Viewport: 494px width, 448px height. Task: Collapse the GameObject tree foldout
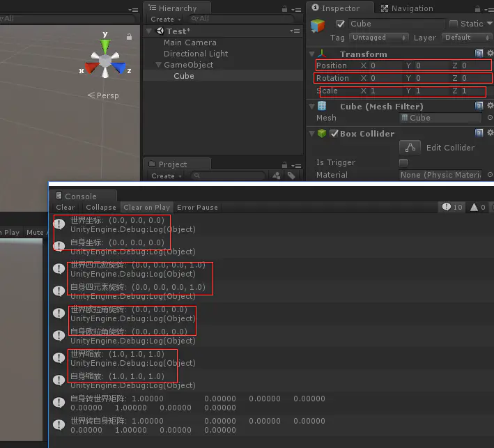158,65
